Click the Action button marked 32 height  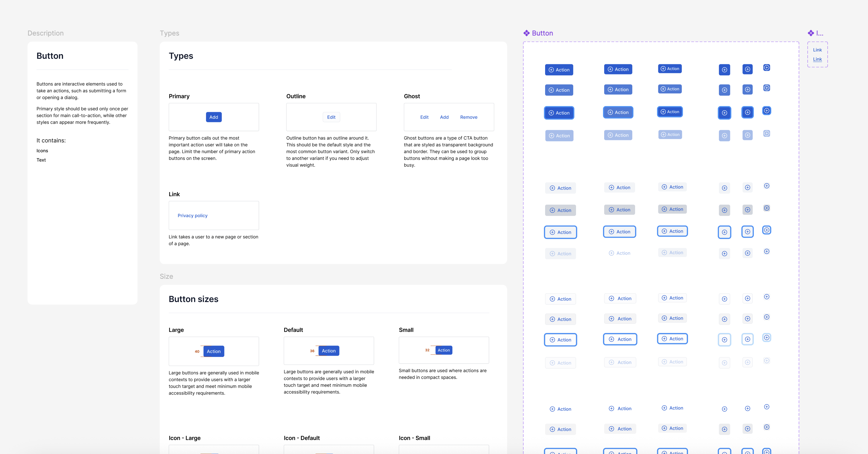click(443, 350)
